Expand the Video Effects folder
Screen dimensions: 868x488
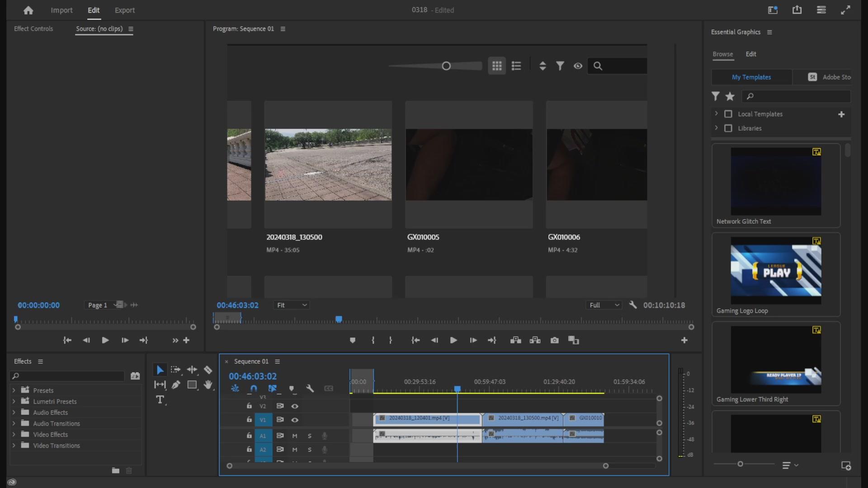[x=14, y=435]
